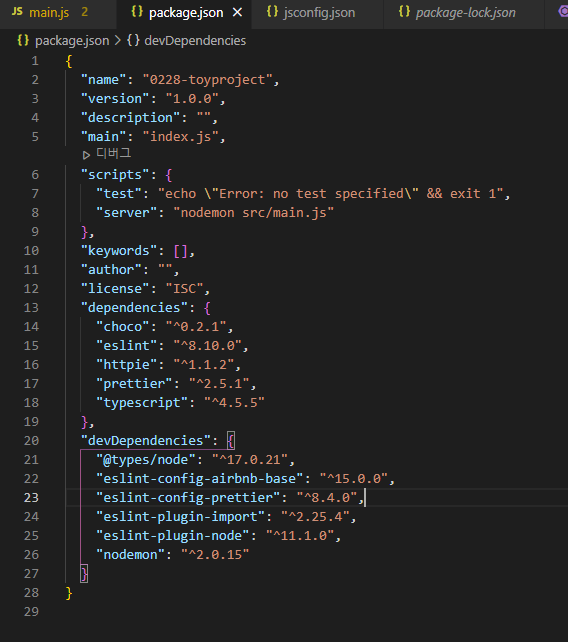
Task: Click the braces icon on package.json tab
Action: pos(137,12)
